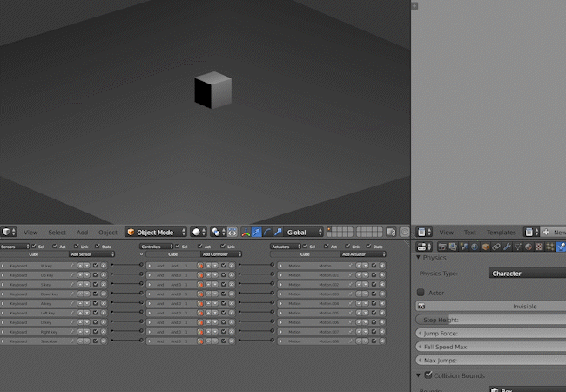Open the Modifiers wrench tab
The height and width of the screenshot is (392, 566).
coord(507,247)
